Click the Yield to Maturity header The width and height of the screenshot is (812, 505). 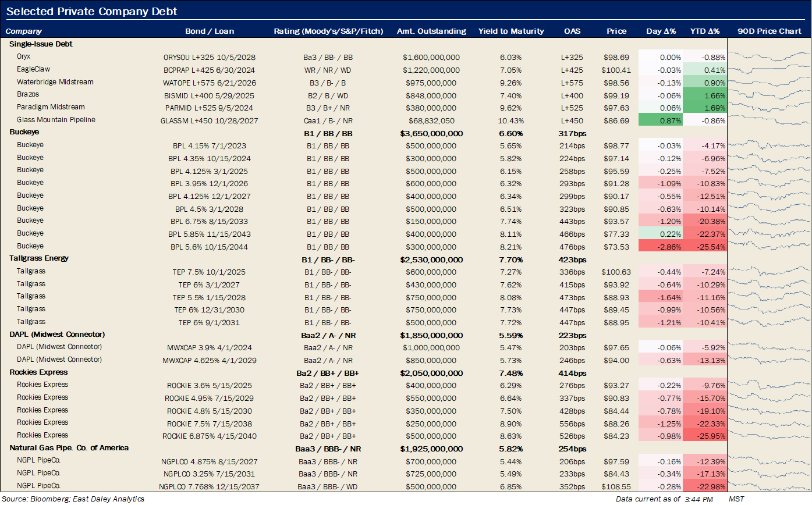511,31
